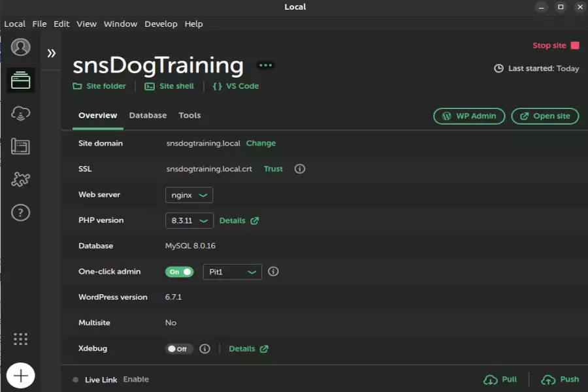Open the Local menu
Screen dimensions: 588x392
[14, 24]
